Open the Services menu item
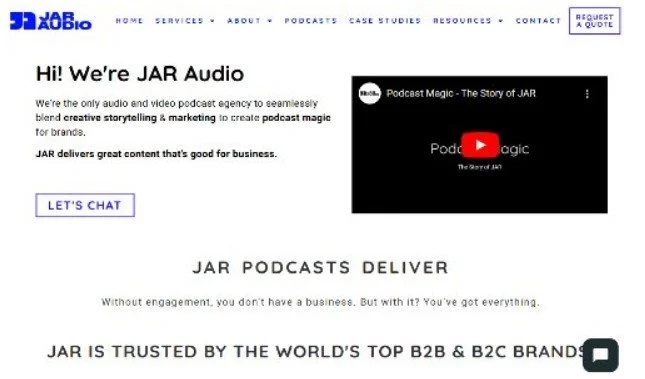The height and width of the screenshot is (379, 645). (x=179, y=21)
